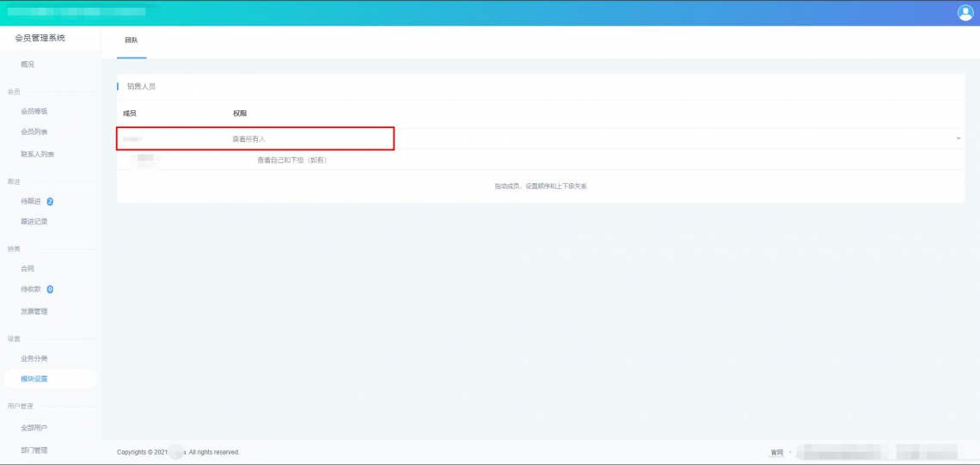Select the member row with 查看所有人 permission
Screen dimensions: 980x465
pyautogui.click(x=541, y=138)
